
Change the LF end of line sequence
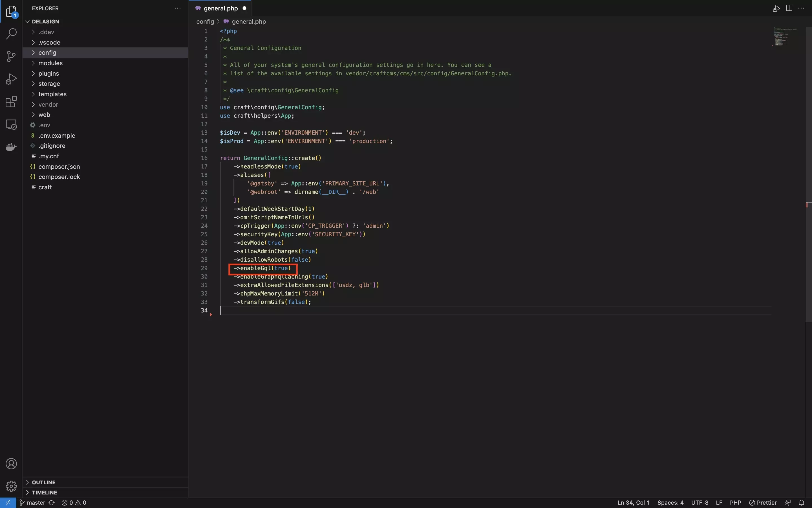coord(719,503)
